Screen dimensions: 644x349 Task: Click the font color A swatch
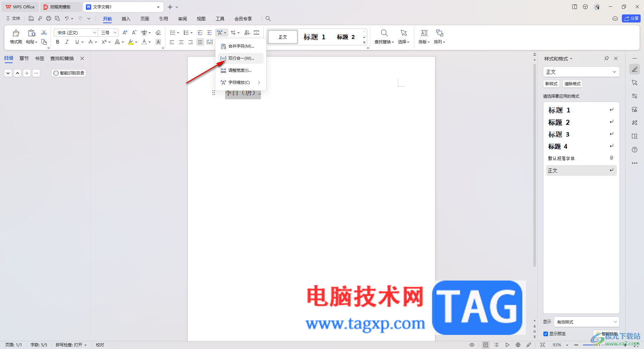pos(144,42)
